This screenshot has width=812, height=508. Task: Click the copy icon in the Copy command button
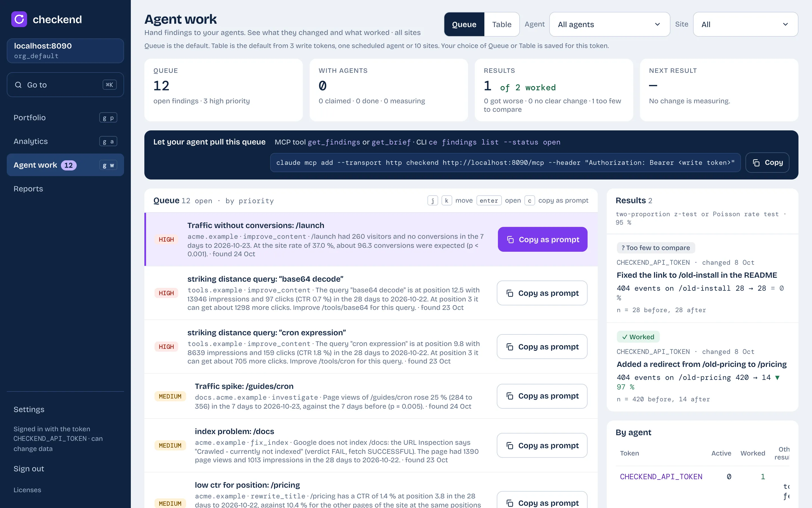click(x=756, y=163)
